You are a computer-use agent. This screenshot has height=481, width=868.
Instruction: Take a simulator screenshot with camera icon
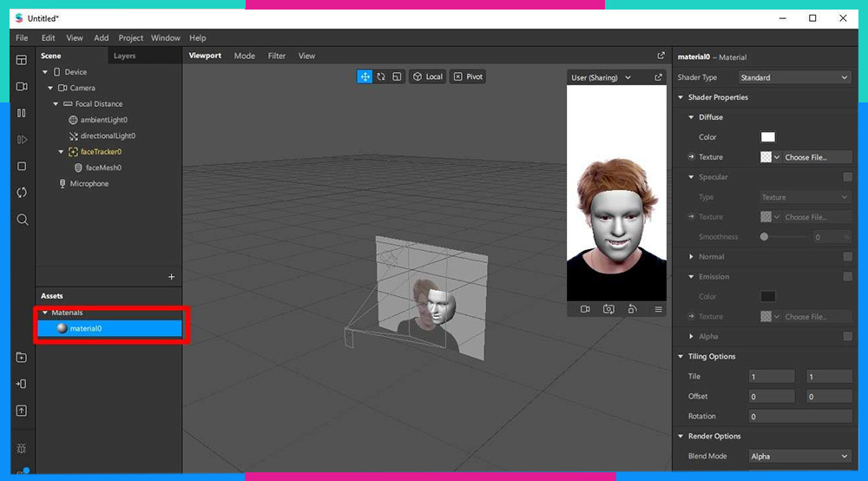point(609,309)
